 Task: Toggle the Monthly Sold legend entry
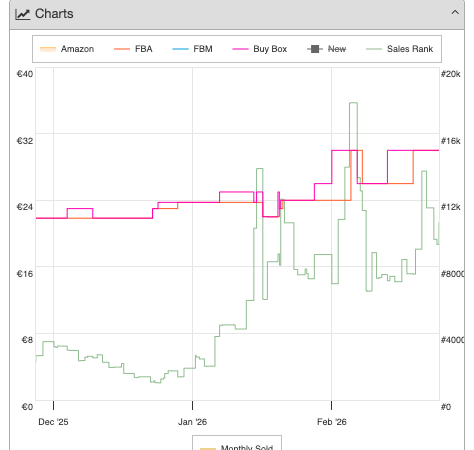237,447
